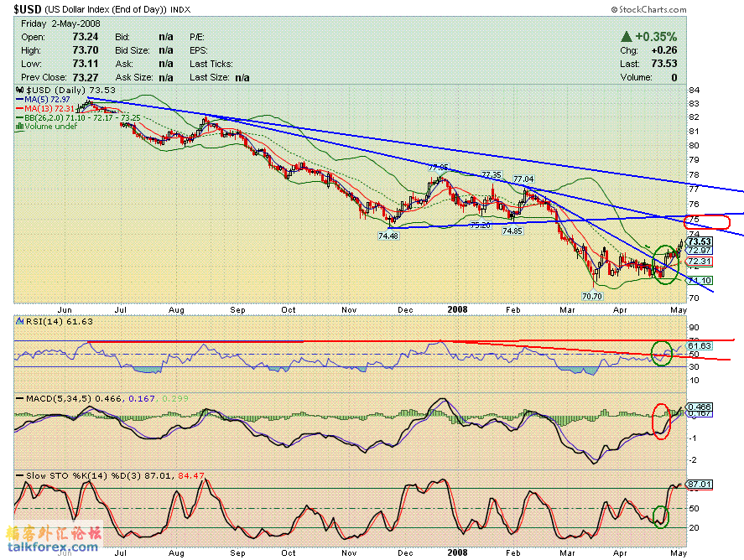Click the blue MA(5) legend line marker
Screen dimensions: 744x560
point(20,99)
